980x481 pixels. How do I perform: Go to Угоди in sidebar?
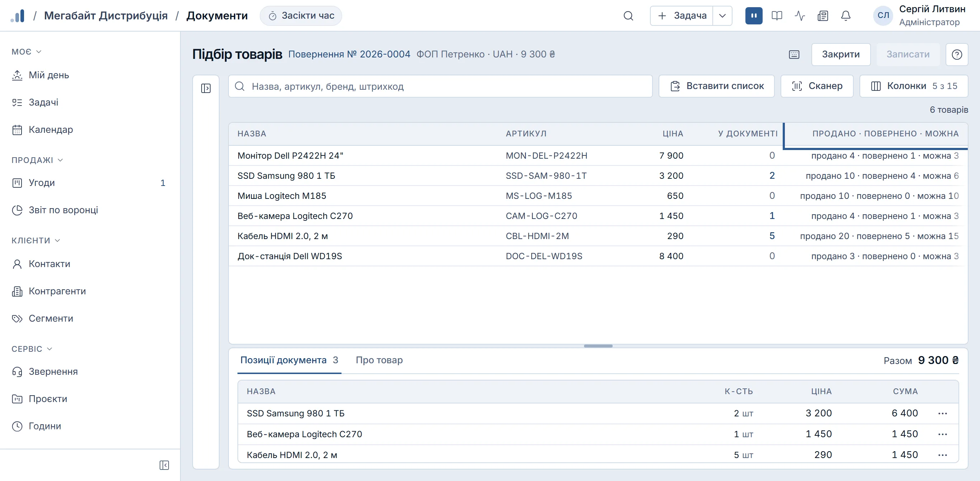(x=90, y=183)
